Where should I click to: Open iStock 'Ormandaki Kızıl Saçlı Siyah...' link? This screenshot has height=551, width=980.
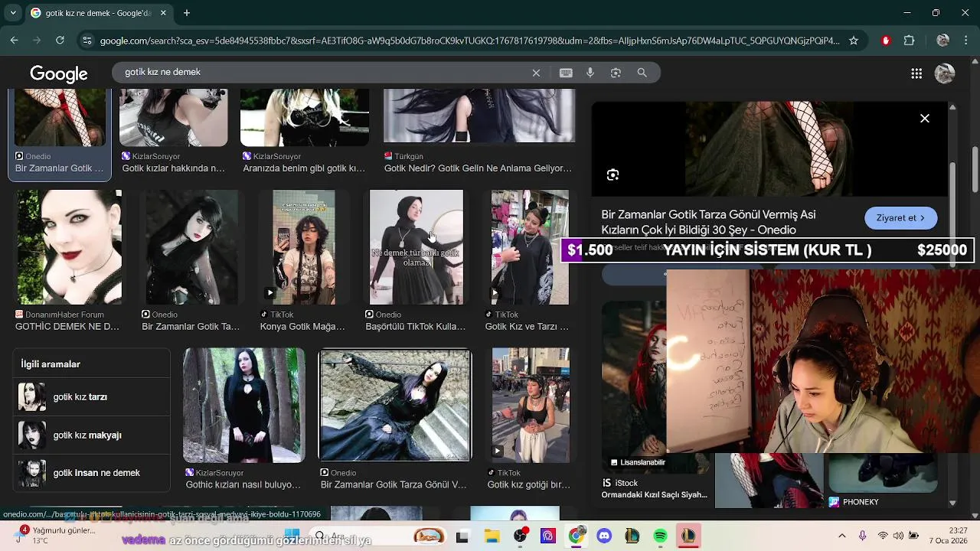coord(654,494)
